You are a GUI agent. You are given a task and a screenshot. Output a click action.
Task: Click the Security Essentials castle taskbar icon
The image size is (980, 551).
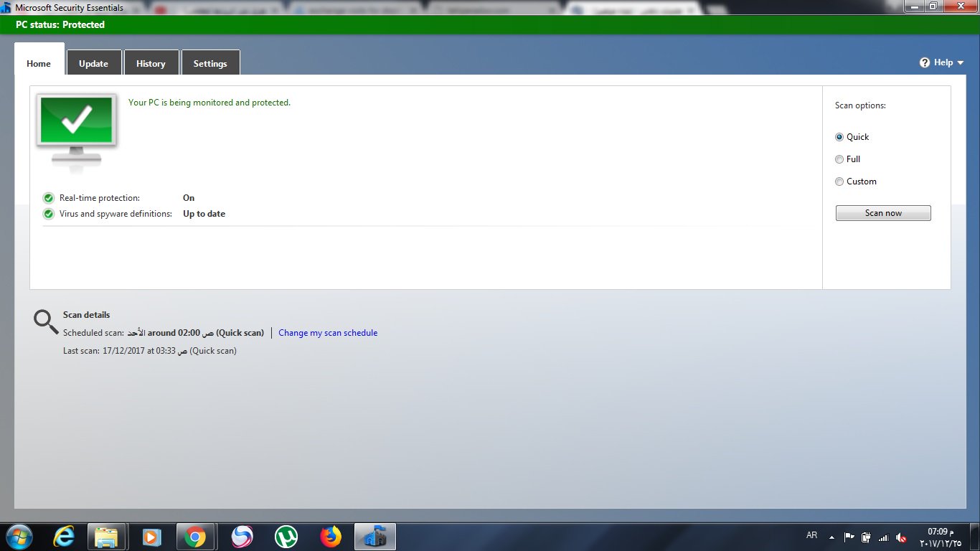[375, 537]
